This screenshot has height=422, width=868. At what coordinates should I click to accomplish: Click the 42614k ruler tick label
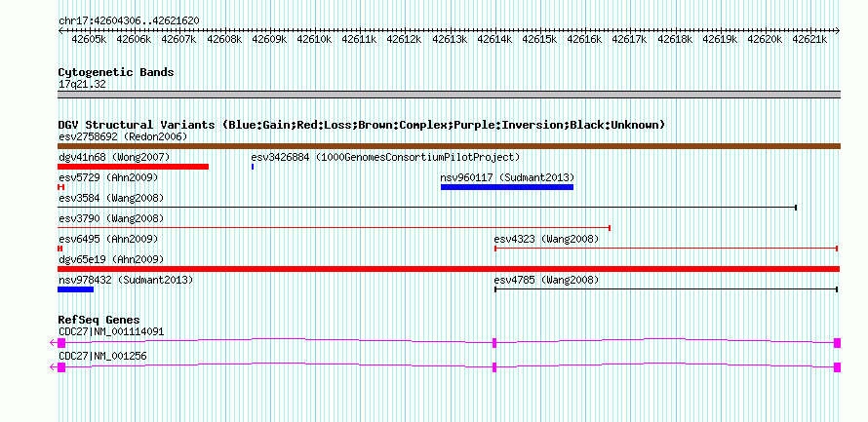[x=494, y=39]
